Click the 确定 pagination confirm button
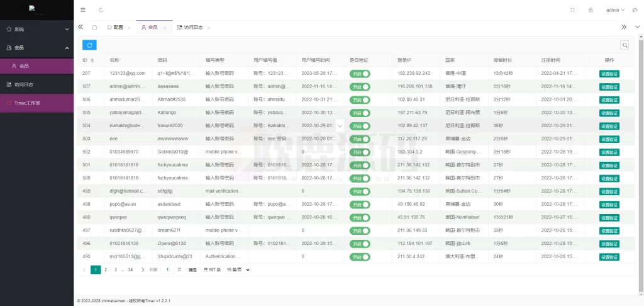 [x=192, y=270]
